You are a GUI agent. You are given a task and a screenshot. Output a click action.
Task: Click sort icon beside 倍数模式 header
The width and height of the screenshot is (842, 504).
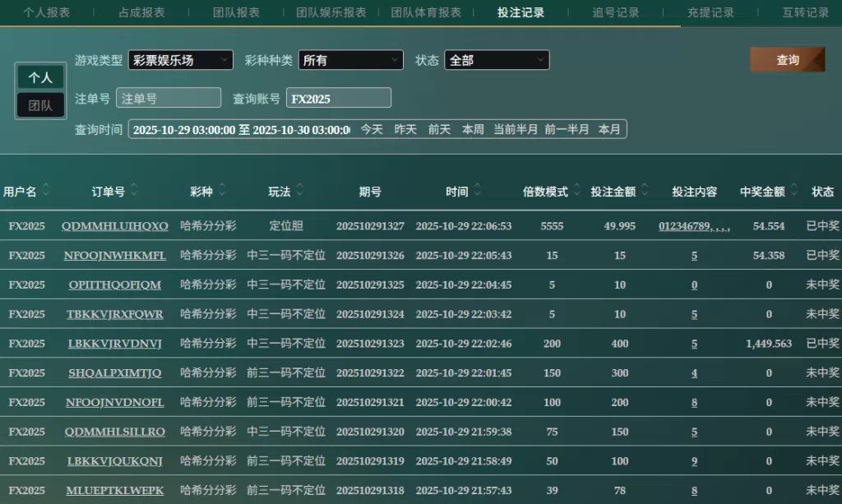[577, 191]
